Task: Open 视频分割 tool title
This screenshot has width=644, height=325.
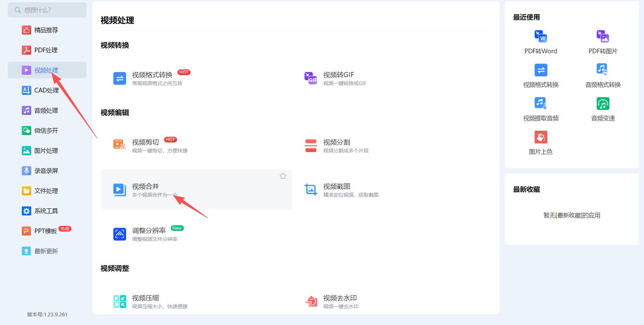Action: pos(336,142)
